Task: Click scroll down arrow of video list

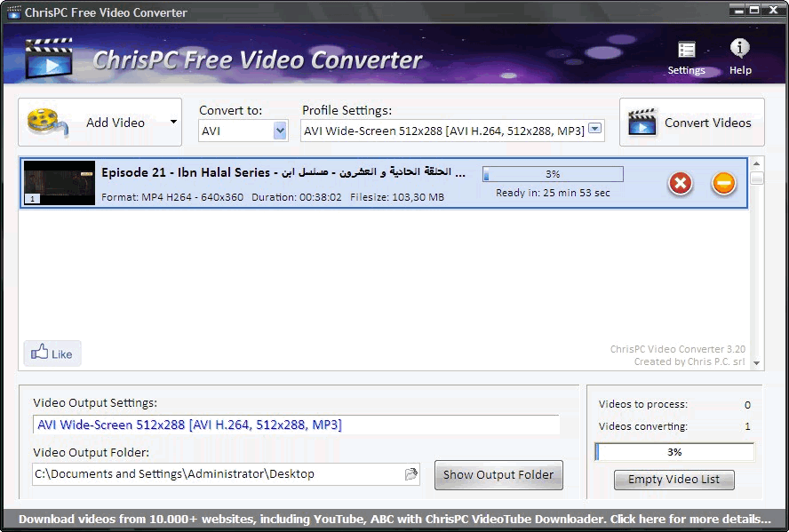Action: 756,363
